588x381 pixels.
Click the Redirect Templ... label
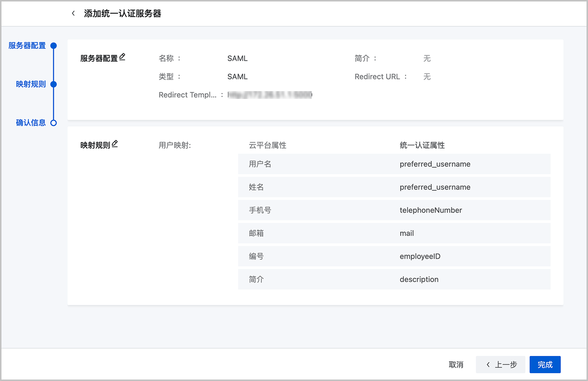tap(188, 95)
